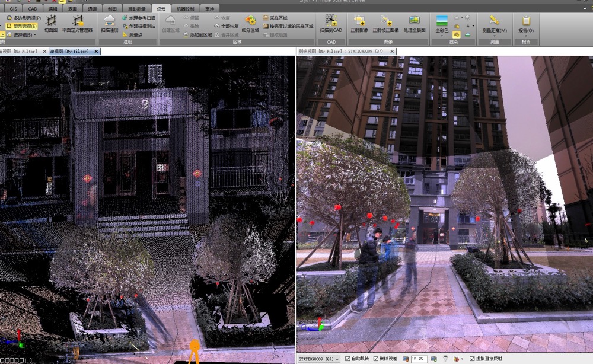Open the 细分区域 subdivide region tool

coord(250,24)
